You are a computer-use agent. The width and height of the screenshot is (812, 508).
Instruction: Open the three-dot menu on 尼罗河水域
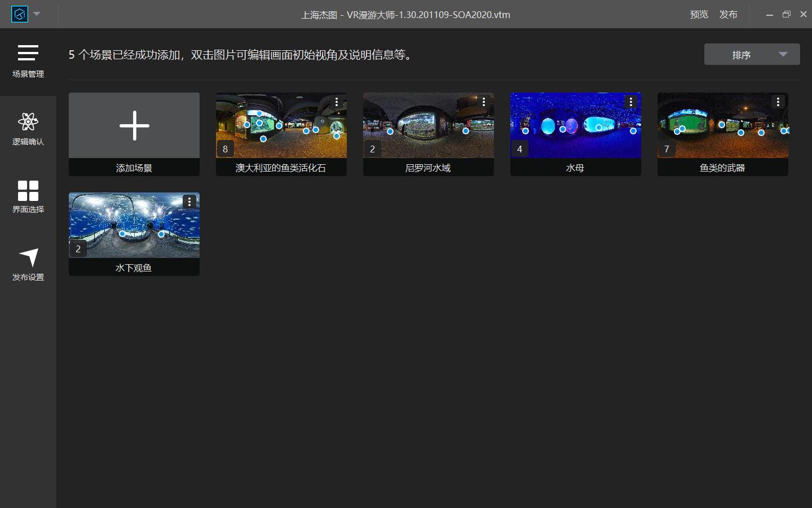click(x=484, y=102)
